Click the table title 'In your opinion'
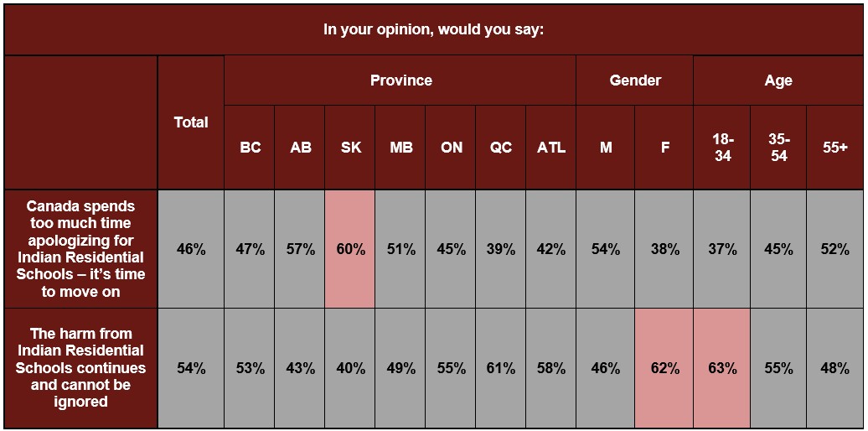The width and height of the screenshot is (868, 431). click(x=434, y=30)
